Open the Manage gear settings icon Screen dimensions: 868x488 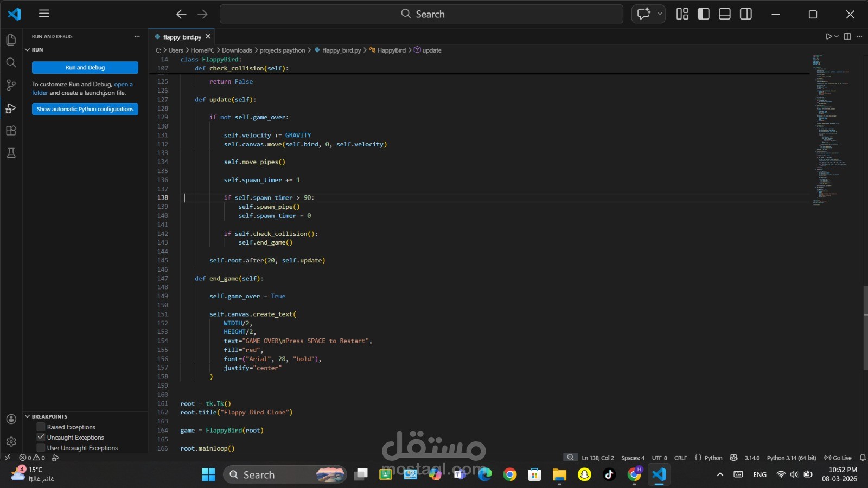pyautogui.click(x=11, y=441)
